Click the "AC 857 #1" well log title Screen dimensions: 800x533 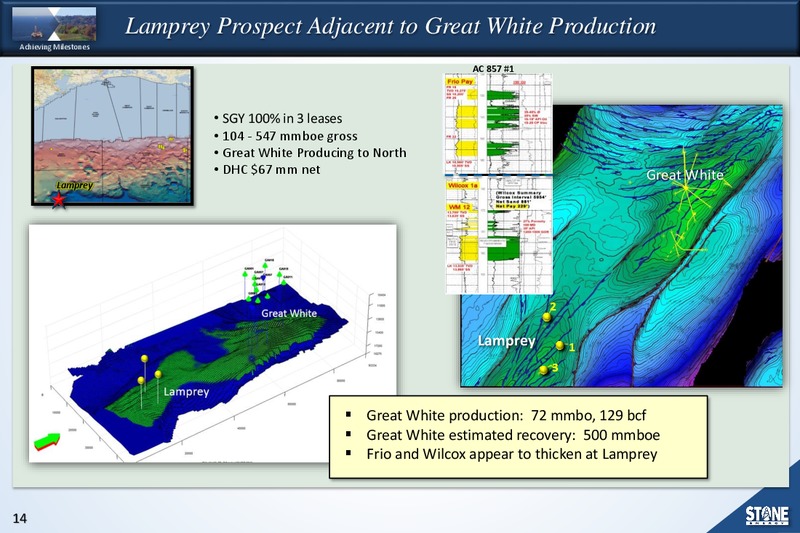[493, 69]
